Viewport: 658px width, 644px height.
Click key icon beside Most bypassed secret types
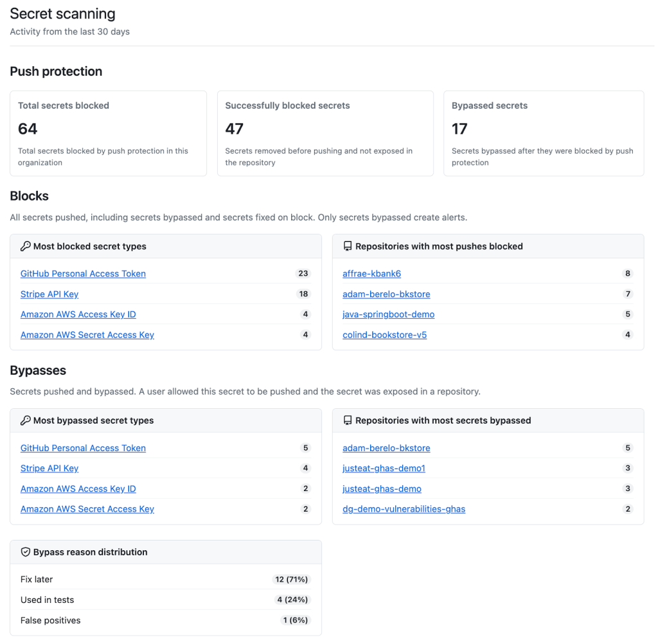pyautogui.click(x=26, y=420)
